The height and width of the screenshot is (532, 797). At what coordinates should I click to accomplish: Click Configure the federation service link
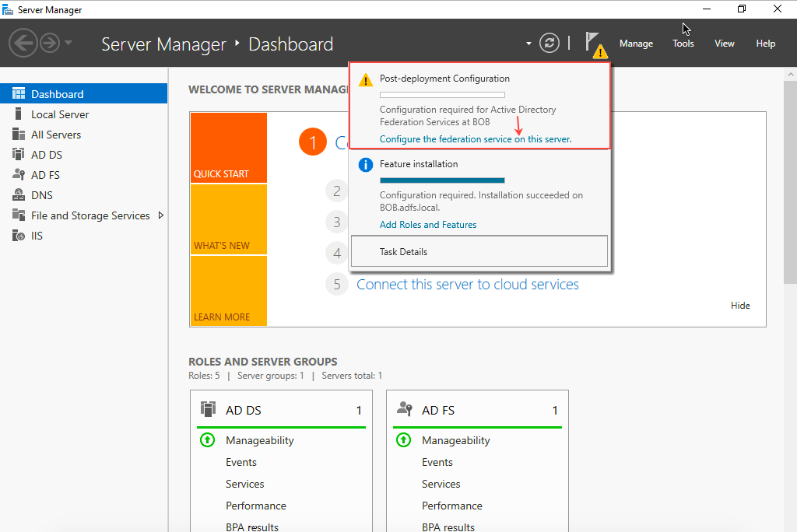(x=476, y=139)
